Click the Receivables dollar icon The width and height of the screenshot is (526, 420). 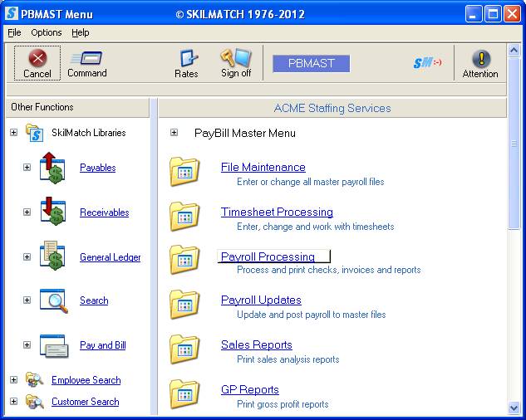[52, 211]
